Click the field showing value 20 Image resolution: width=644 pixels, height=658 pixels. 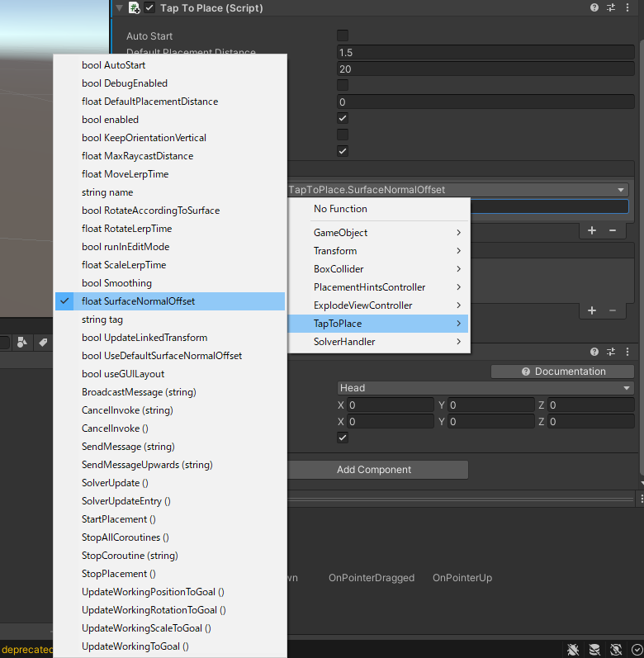pos(485,69)
